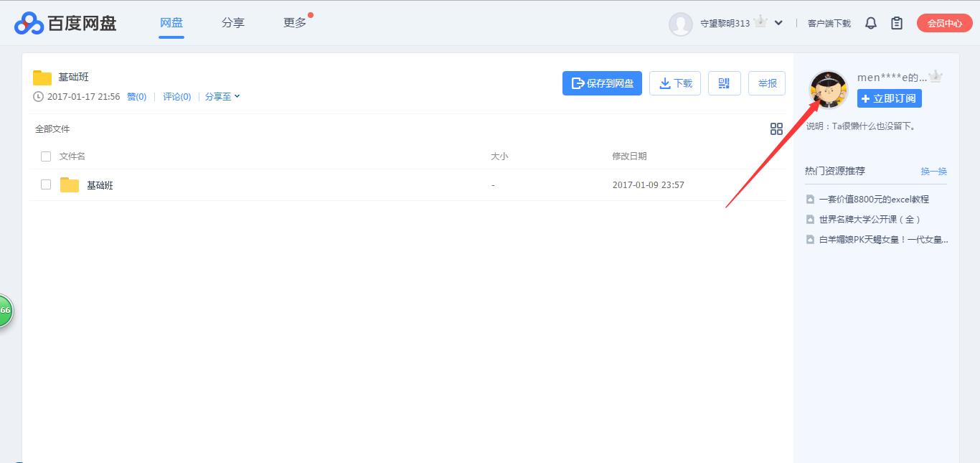980x463 pixels.
Task: Open the notification bell icon
Action: (x=870, y=22)
